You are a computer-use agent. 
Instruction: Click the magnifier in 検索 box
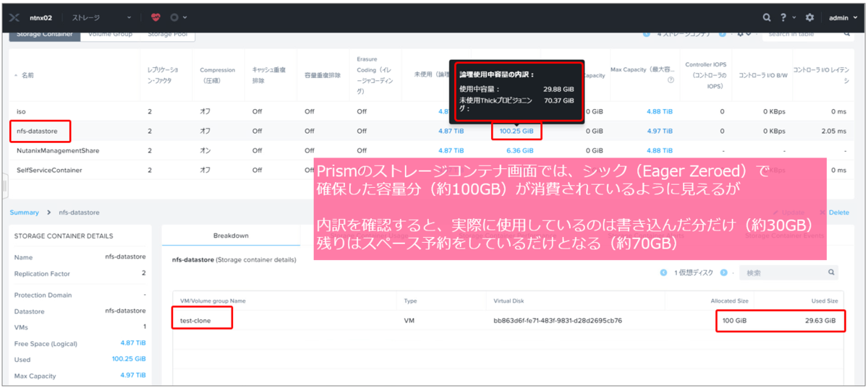pyautogui.click(x=831, y=272)
